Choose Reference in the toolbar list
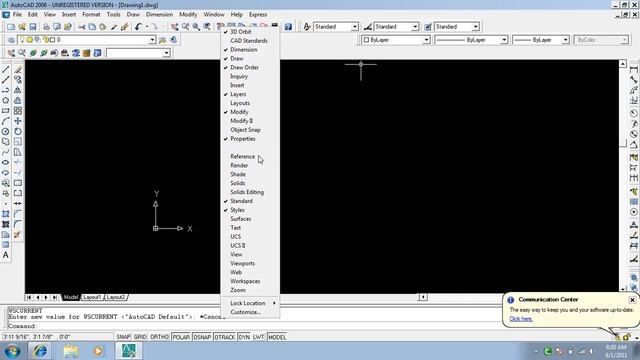Screen dimensions: 640x360 click(x=250, y=157)
